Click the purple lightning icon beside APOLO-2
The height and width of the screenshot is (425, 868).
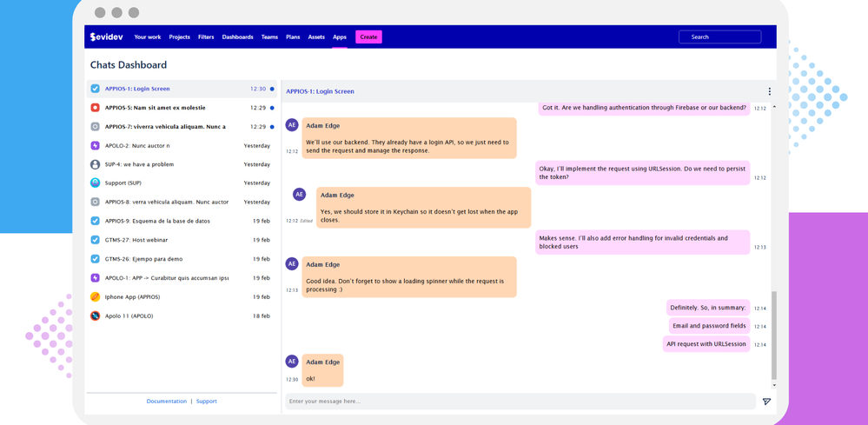click(95, 145)
